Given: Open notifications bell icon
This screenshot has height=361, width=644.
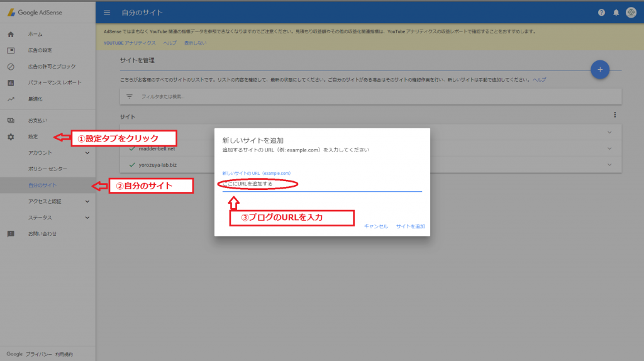Looking at the screenshot, I should (616, 13).
